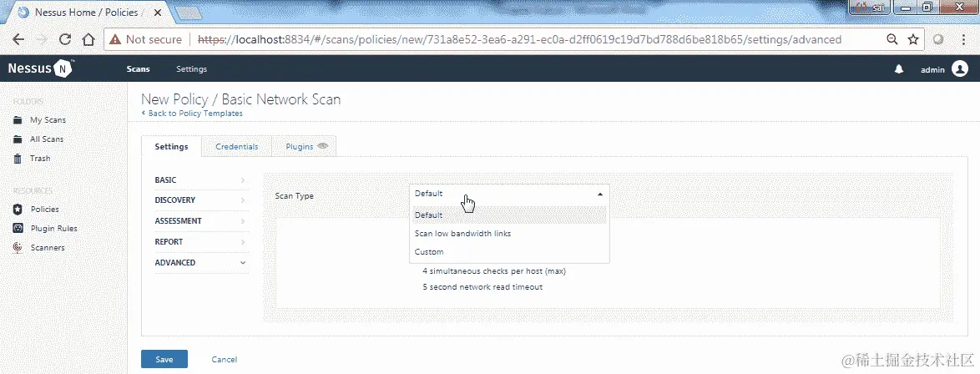Collapse the ADVANCED settings section
Image resolution: width=980 pixels, height=374 pixels.
(x=200, y=263)
